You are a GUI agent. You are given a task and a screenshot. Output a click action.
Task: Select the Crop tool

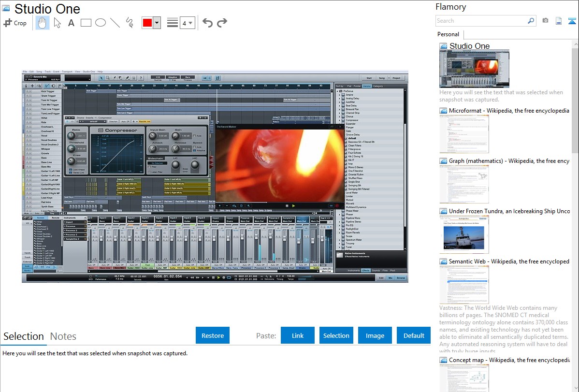coord(15,23)
